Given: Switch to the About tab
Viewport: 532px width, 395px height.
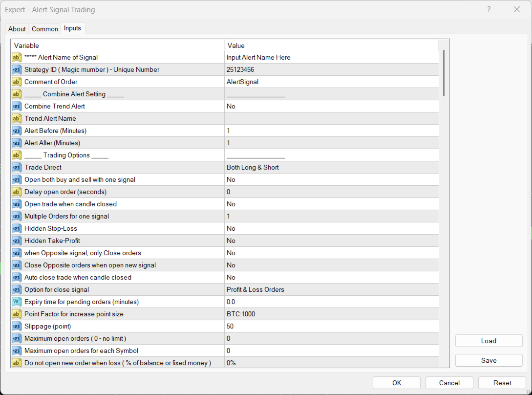Looking at the screenshot, I should pos(17,29).
